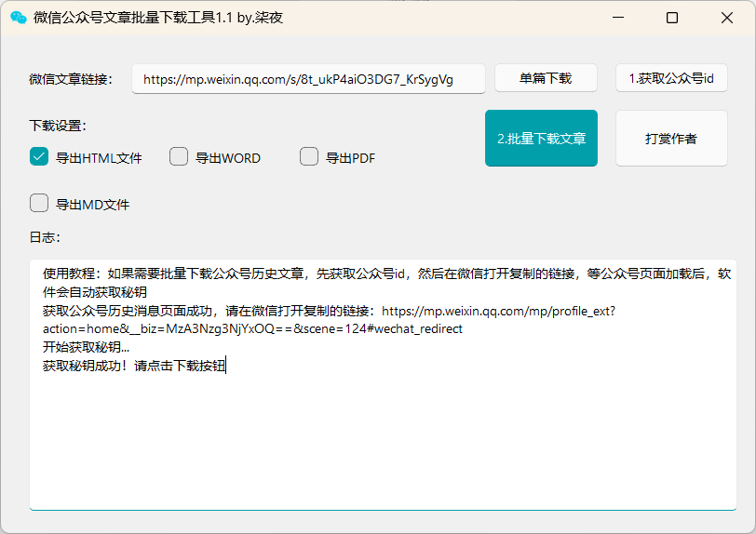756x534 pixels.
Task: Enable the 导出PDF checkbox
Action: (309, 156)
